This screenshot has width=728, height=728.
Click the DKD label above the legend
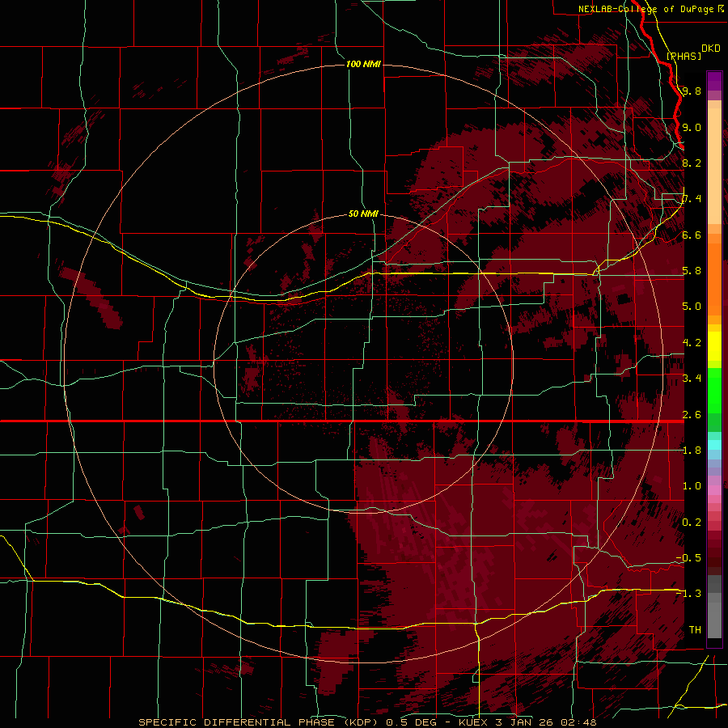click(711, 49)
